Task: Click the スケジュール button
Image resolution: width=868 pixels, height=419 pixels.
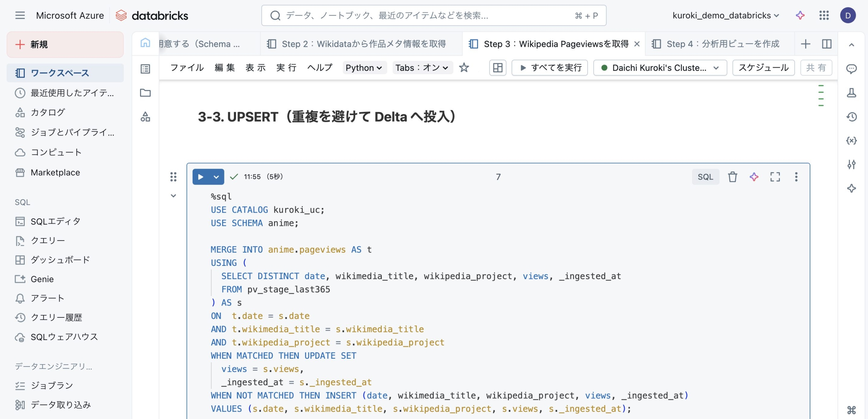Action: coord(763,68)
